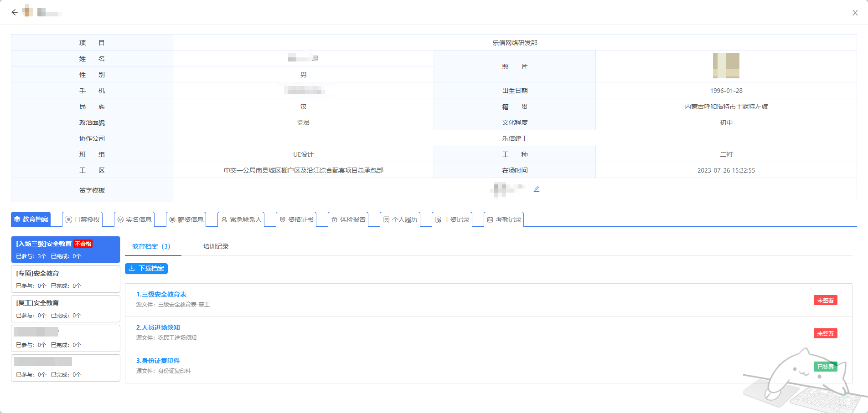Open the 体检报告 tab

pos(348,219)
